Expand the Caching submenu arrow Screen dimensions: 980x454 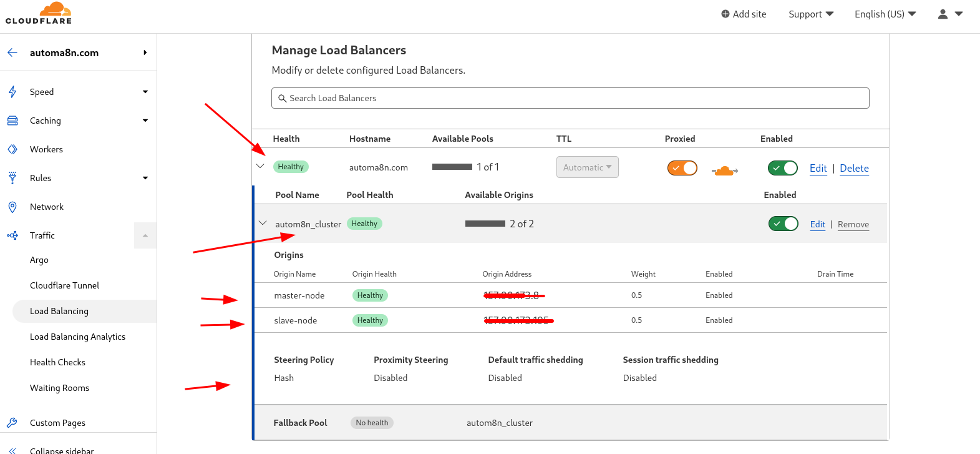pos(145,121)
